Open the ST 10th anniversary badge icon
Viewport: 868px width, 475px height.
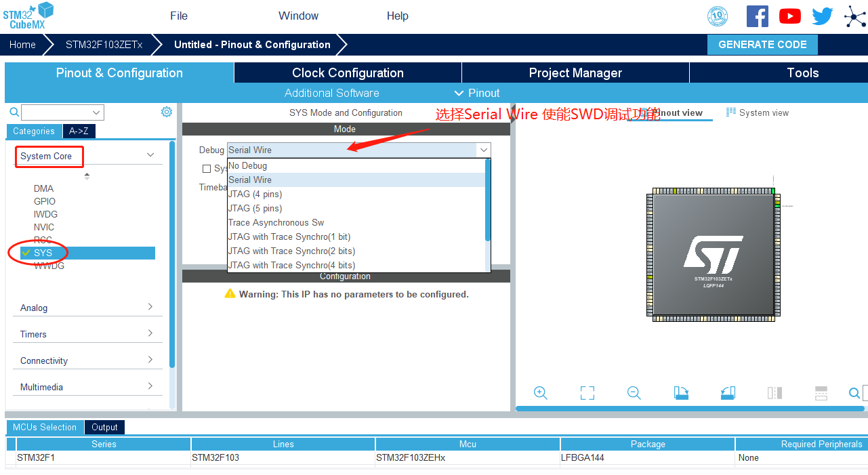click(x=718, y=16)
